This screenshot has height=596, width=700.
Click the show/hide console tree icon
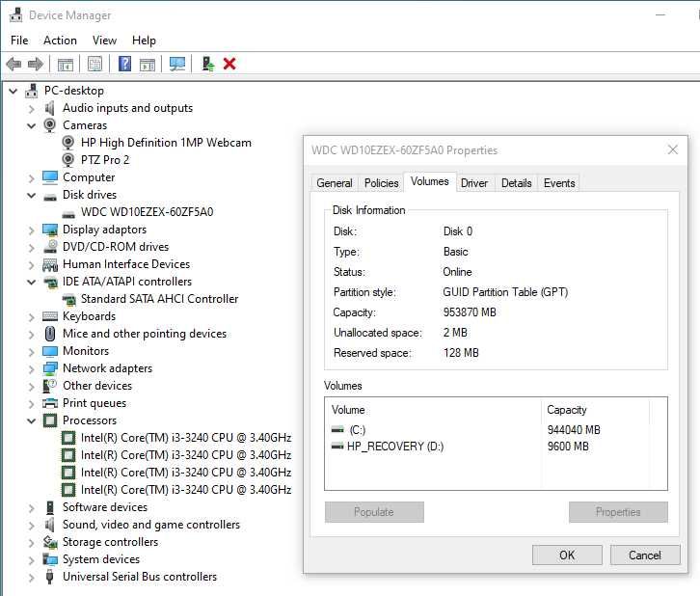pos(66,65)
